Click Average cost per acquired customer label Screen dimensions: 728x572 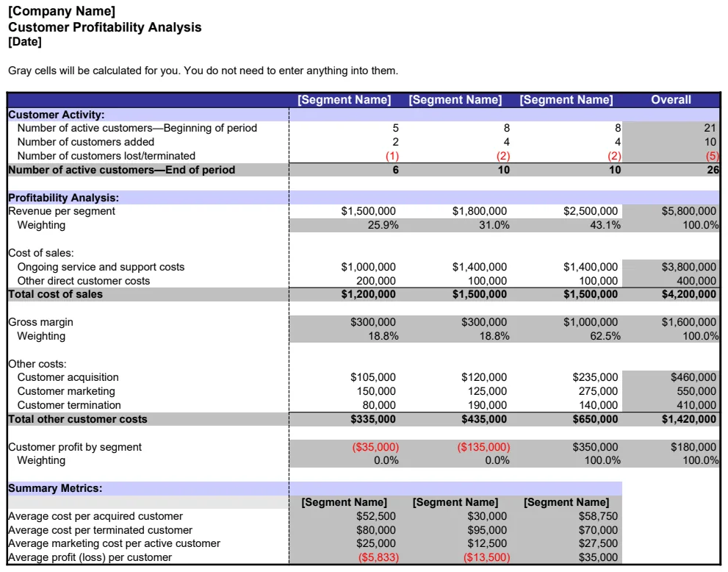[95, 517]
